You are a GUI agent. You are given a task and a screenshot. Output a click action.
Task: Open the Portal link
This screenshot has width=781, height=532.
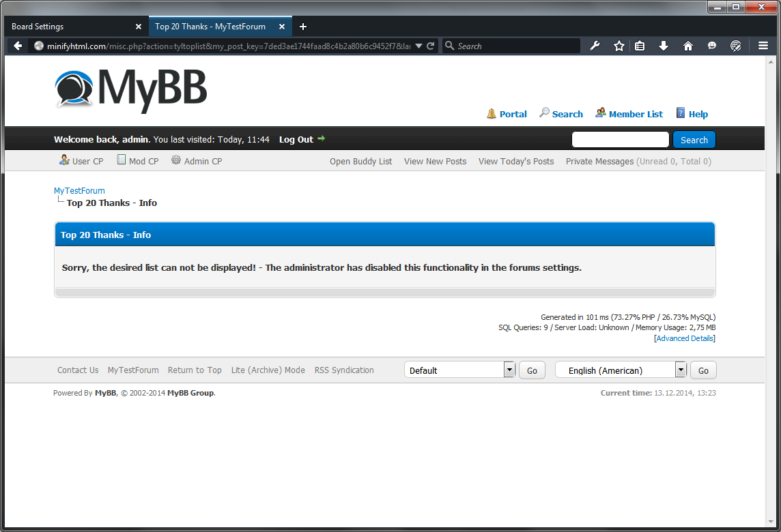click(x=513, y=114)
